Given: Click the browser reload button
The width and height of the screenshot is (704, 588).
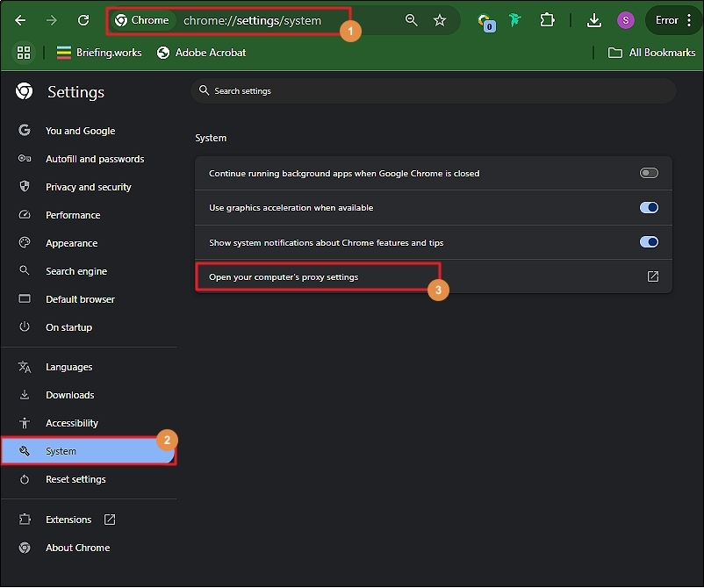Looking at the screenshot, I should (x=83, y=20).
